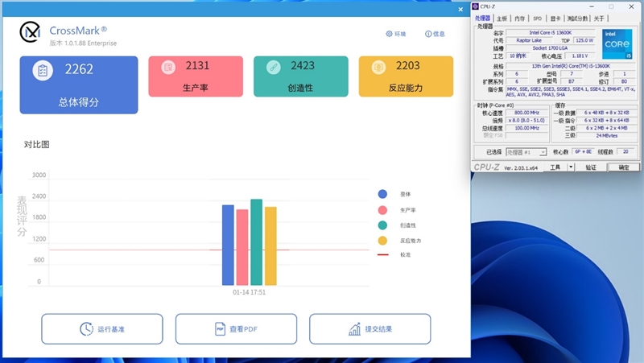Click the thread count value 20

click(x=625, y=151)
